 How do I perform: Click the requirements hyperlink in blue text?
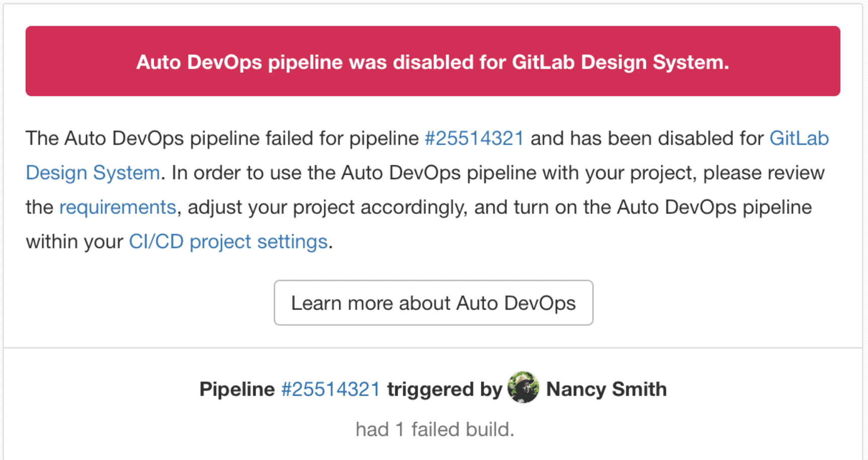click(117, 207)
